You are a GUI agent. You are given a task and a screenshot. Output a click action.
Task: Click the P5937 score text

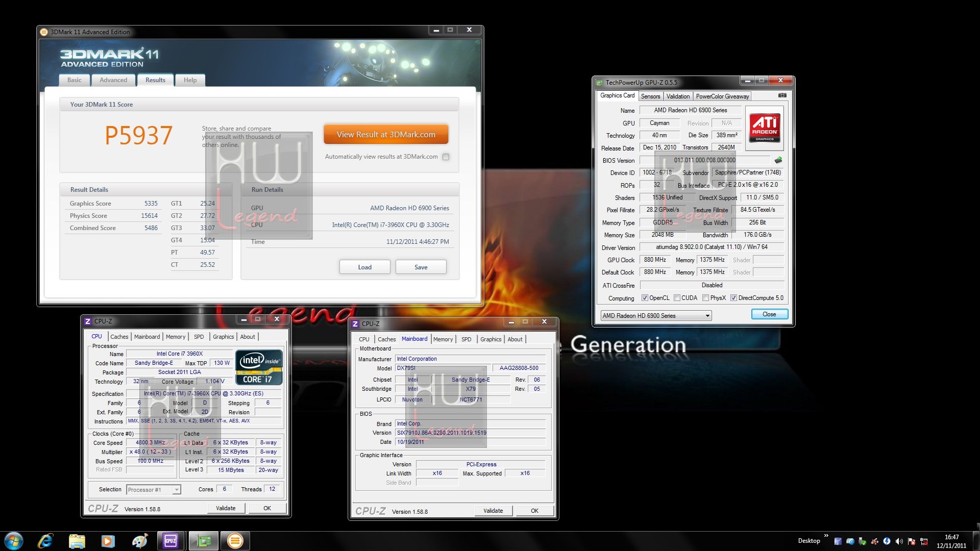click(x=138, y=135)
